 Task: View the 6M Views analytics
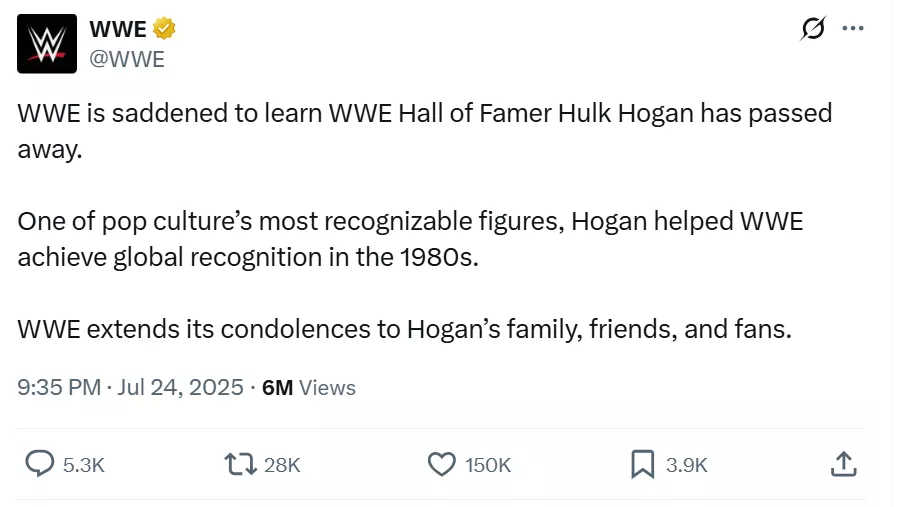pos(308,387)
